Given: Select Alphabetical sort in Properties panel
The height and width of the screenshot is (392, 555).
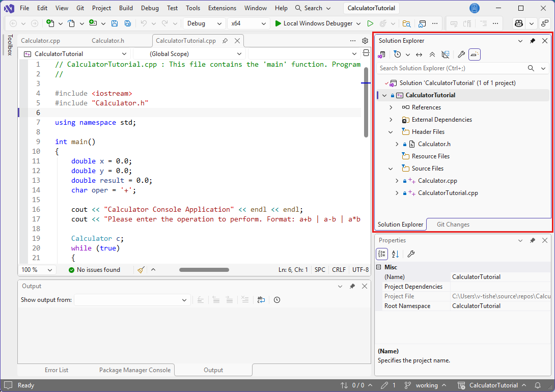Looking at the screenshot, I should [x=395, y=254].
